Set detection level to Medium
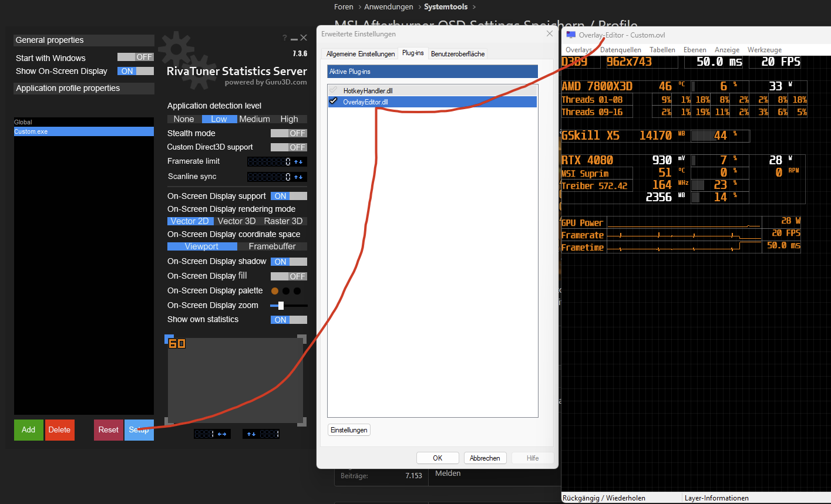Image resolution: width=831 pixels, height=504 pixels. 254,119
